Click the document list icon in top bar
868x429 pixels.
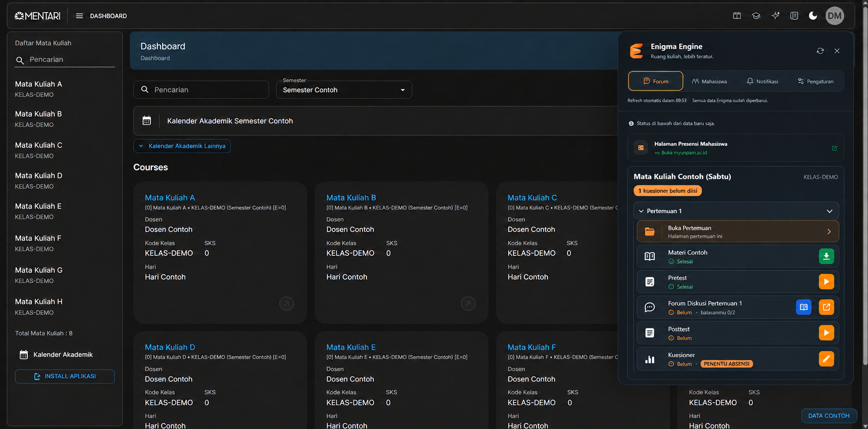coord(794,16)
